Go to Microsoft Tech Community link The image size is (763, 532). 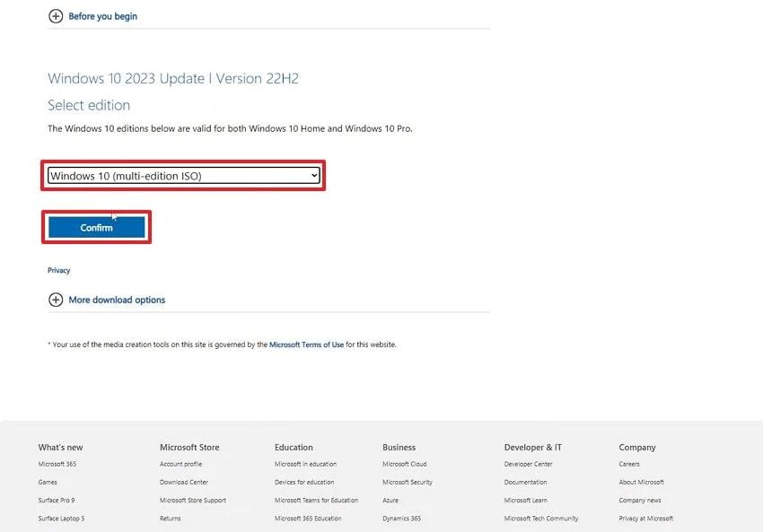pyautogui.click(x=541, y=519)
